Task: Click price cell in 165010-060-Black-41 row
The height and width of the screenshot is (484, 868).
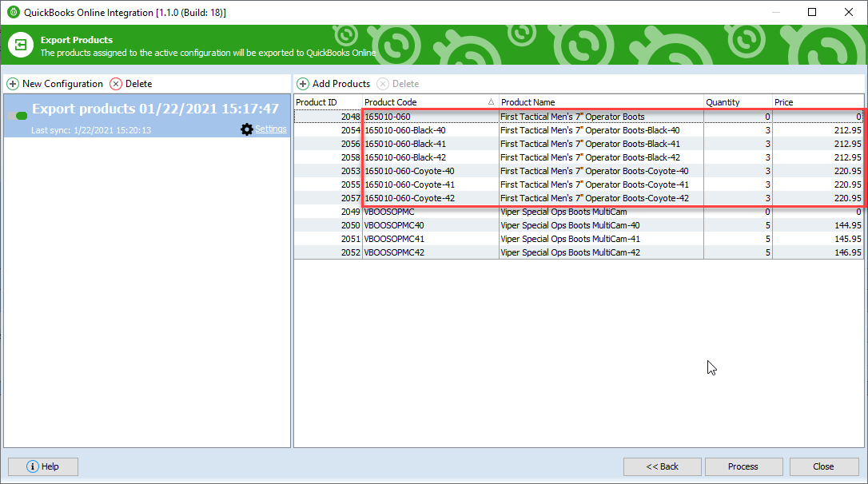Action: 818,144
